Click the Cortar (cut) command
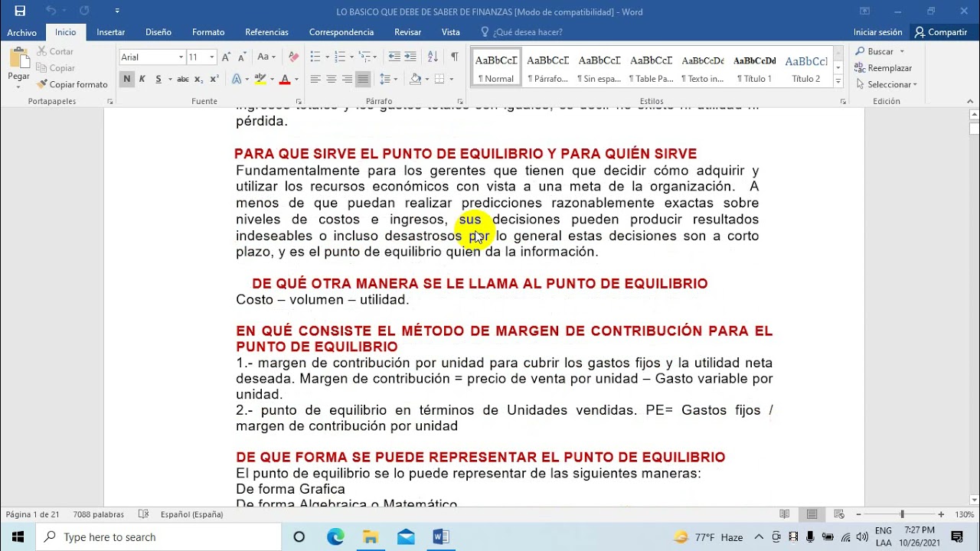Image resolution: width=980 pixels, height=551 pixels. point(54,51)
